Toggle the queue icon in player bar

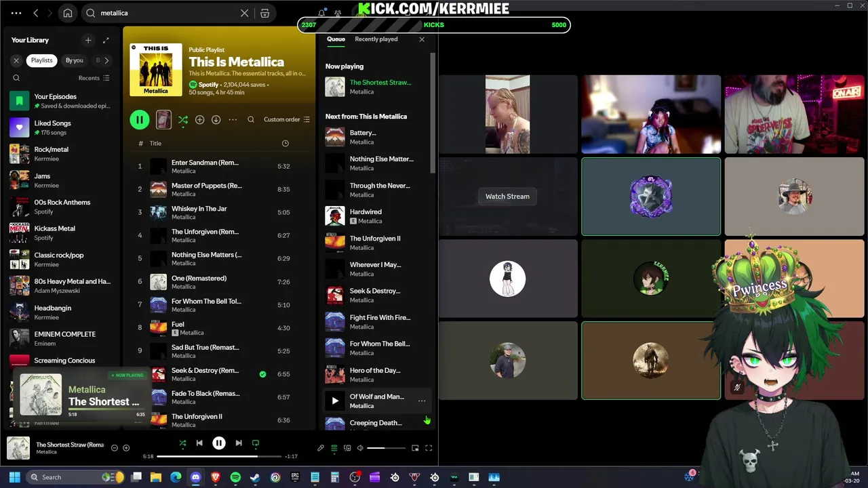pos(334,448)
